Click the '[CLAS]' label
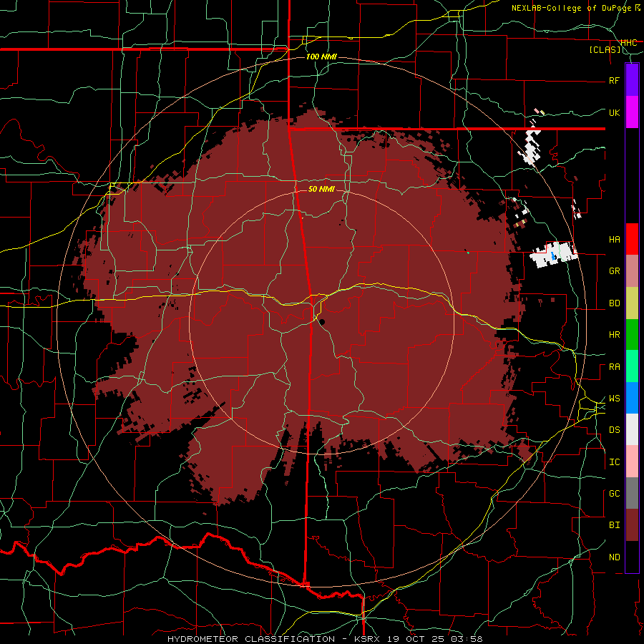This screenshot has height=644, width=644. (x=605, y=49)
